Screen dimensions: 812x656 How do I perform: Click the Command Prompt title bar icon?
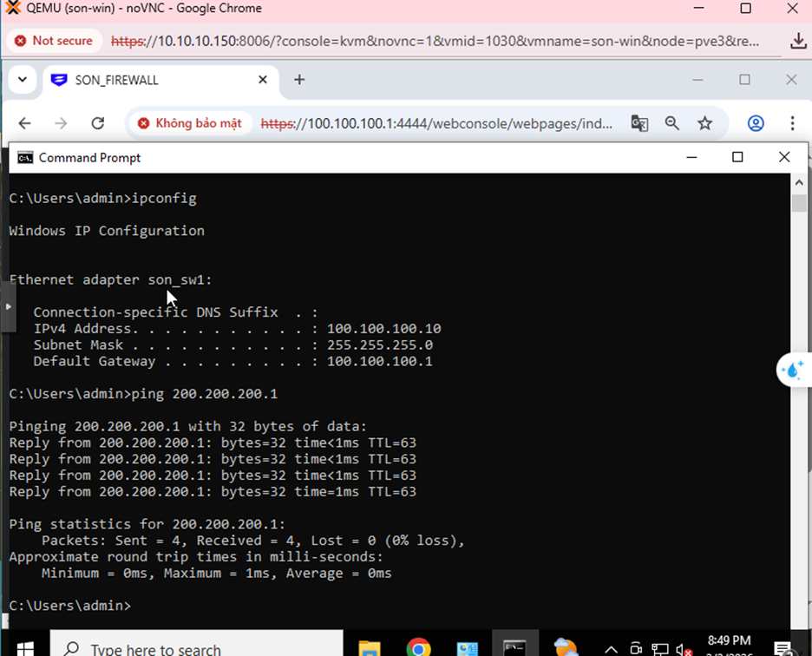pyautogui.click(x=25, y=158)
